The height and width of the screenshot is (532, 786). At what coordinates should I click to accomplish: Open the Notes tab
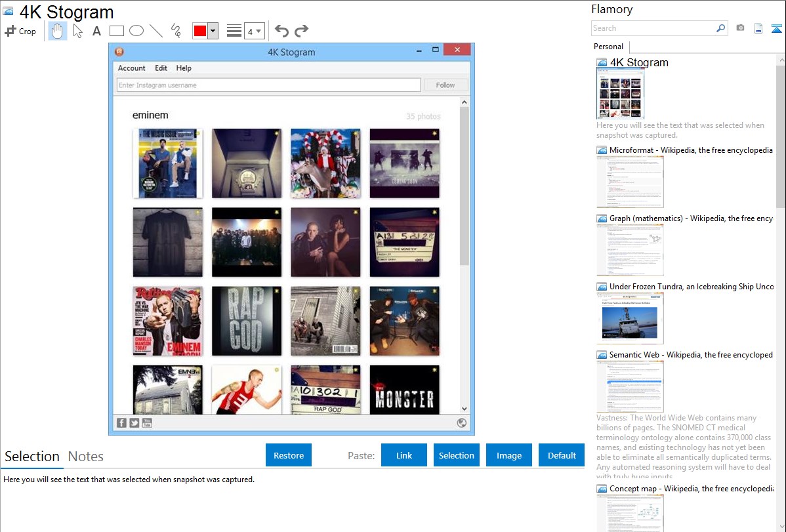tap(86, 457)
